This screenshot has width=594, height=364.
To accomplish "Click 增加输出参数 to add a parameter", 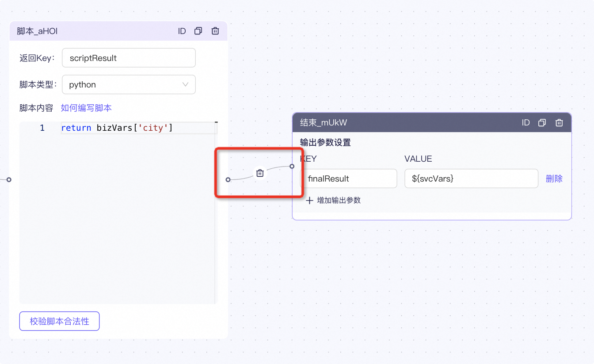I will tap(333, 201).
